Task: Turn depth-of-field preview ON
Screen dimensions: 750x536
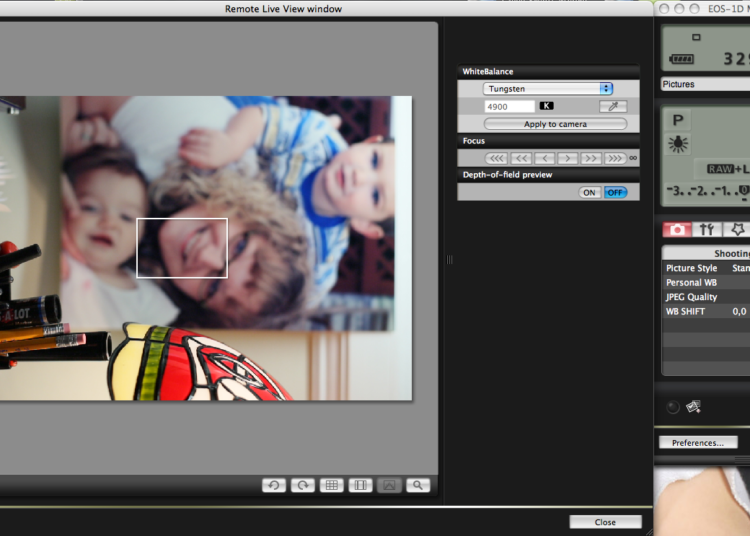Action: pyautogui.click(x=589, y=193)
